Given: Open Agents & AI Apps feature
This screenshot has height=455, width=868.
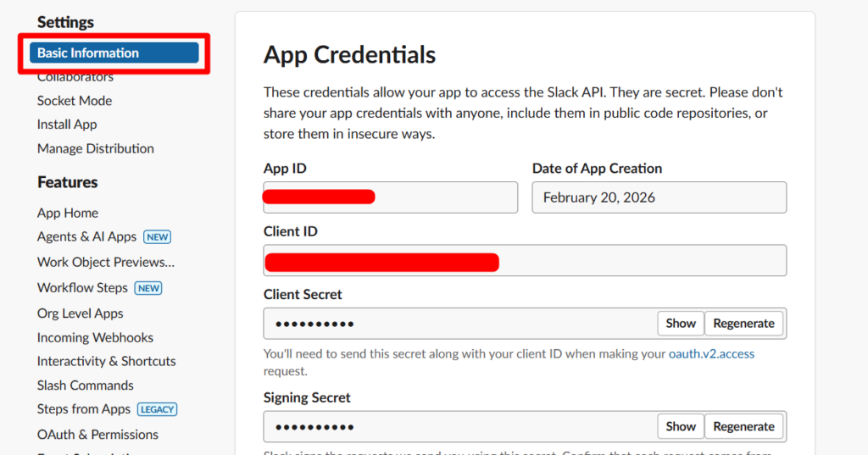Looking at the screenshot, I should pyautogui.click(x=87, y=237).
